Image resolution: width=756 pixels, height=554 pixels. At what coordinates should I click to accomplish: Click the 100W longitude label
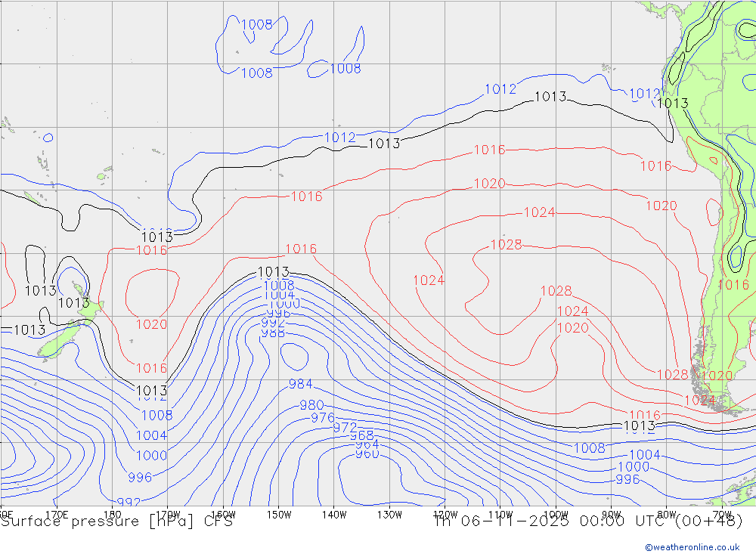556,515
